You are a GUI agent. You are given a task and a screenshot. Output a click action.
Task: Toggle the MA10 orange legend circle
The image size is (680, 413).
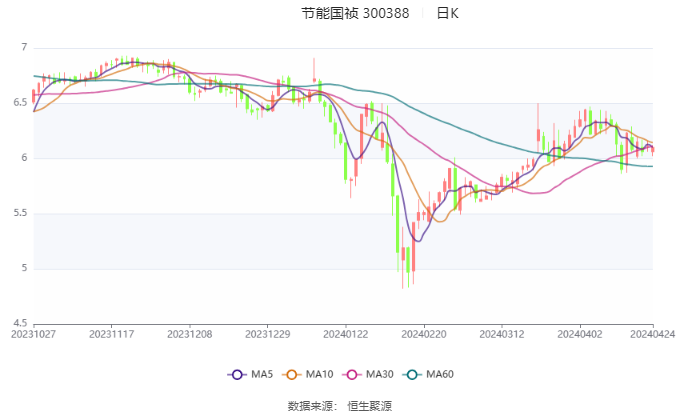[291, 374]
